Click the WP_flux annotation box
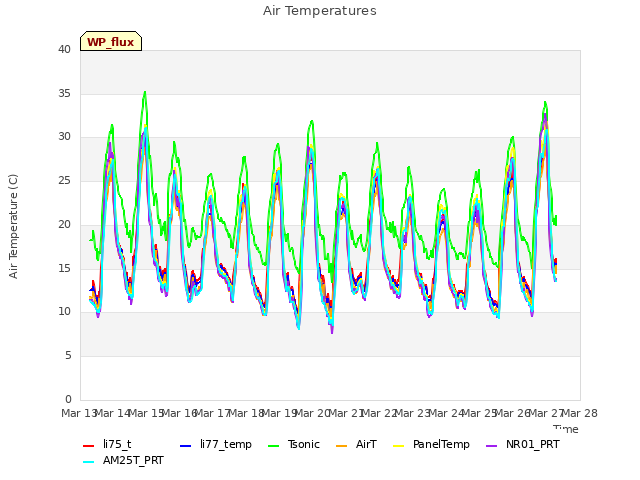This screenshot has width=640, height=480. [111, 41]
